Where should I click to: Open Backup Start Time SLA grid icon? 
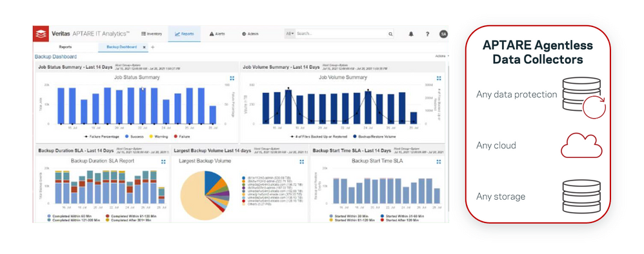439,162
